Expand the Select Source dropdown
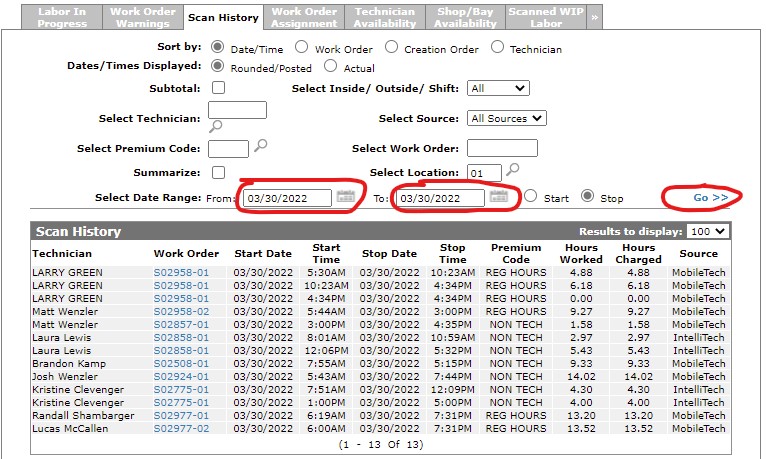 (507, 118)
